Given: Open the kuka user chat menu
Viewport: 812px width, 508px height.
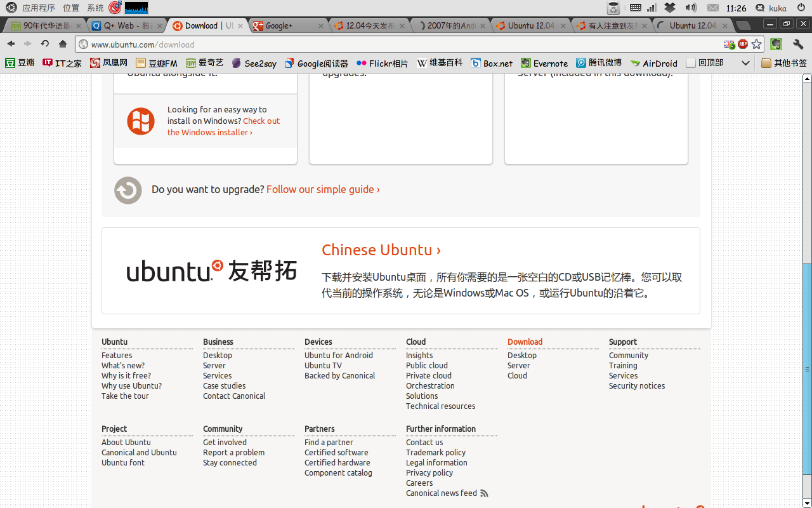Looking at the screenshot, I should click(x=771, y=8).
